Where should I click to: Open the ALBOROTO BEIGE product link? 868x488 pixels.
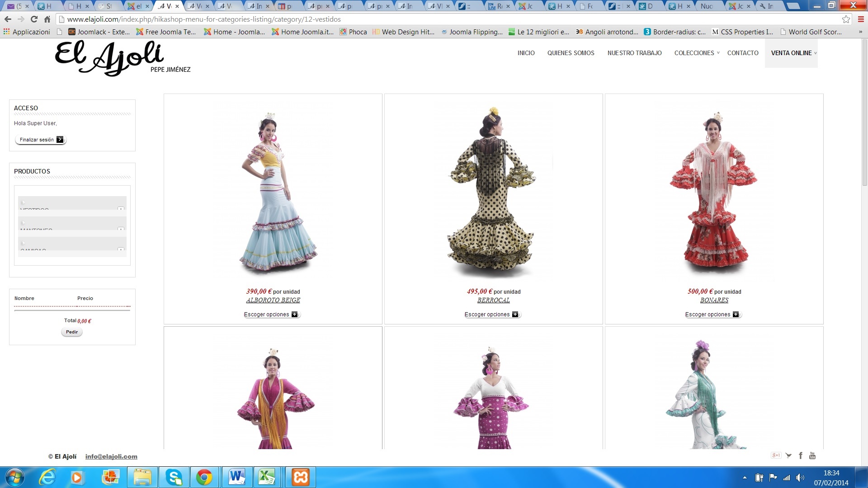[273, 300]
